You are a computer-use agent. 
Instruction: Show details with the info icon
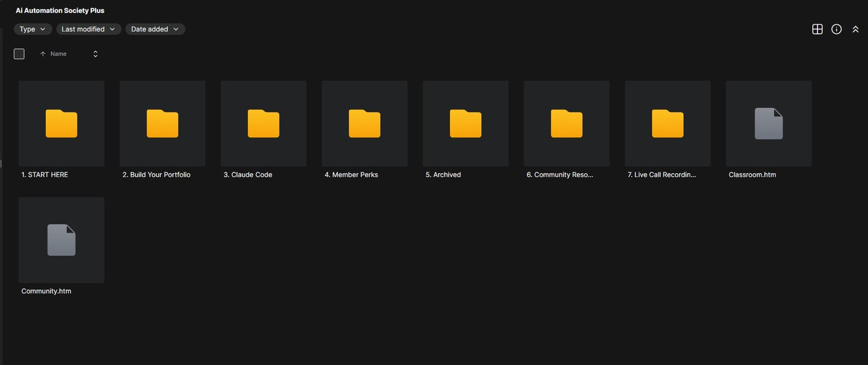[x=837, y=29]
